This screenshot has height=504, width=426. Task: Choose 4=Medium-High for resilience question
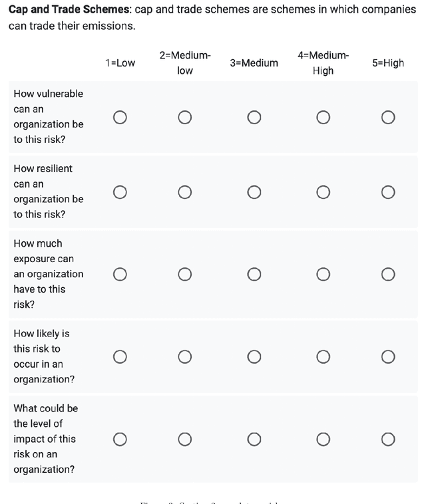pyautogui.click(x=323, y=192)
